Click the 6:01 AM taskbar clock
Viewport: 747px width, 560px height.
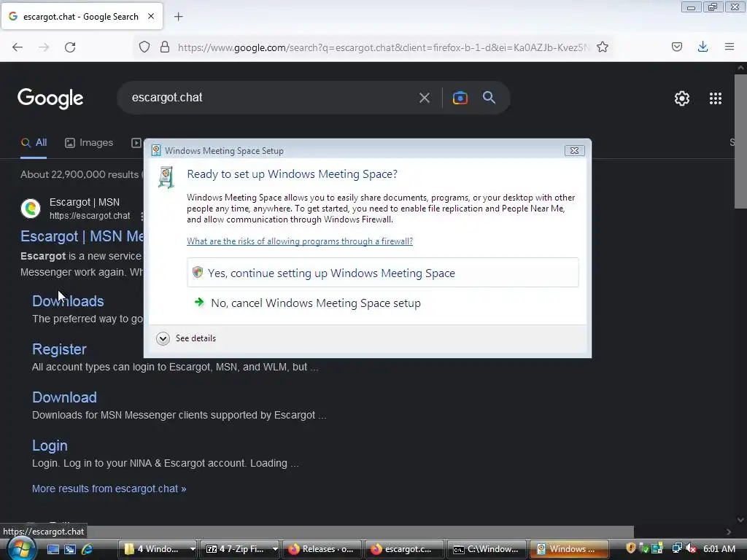719,548
